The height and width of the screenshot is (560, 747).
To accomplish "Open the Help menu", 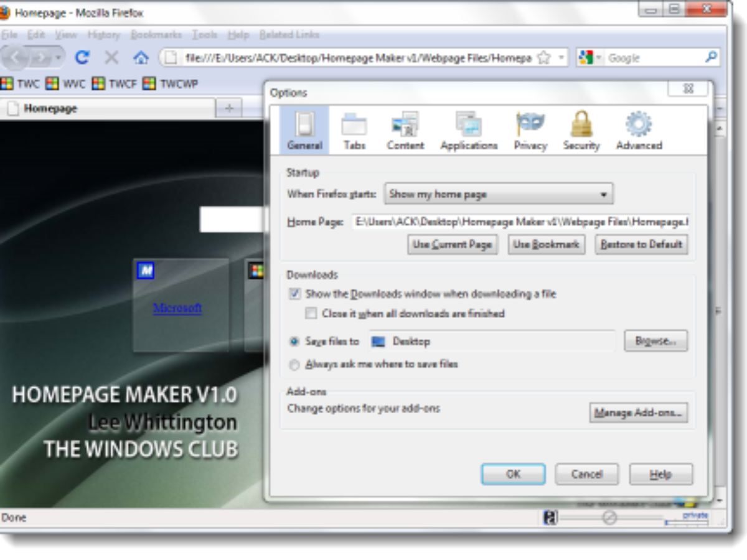I will 238,34.
